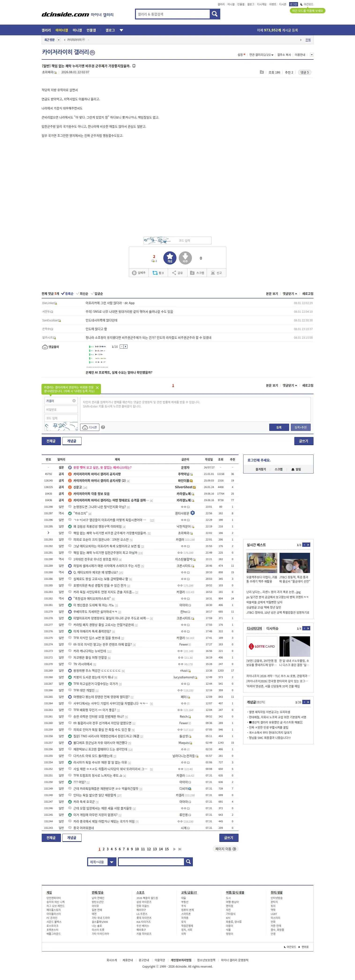Select 답글순 comment sort option
355x980 pixels.
click(97, 294)
